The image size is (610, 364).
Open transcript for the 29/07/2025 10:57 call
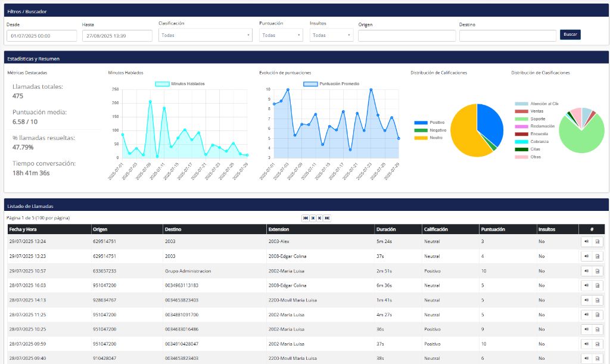(597, 271)
